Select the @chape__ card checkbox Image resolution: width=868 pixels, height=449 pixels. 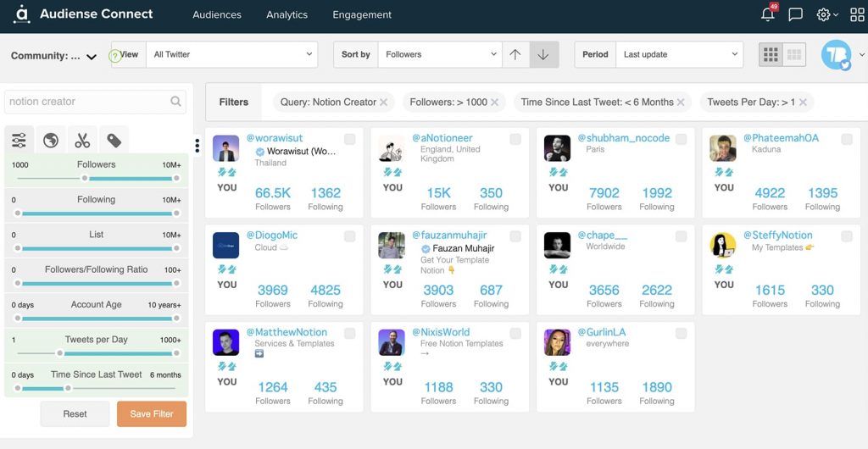(681, 236)
